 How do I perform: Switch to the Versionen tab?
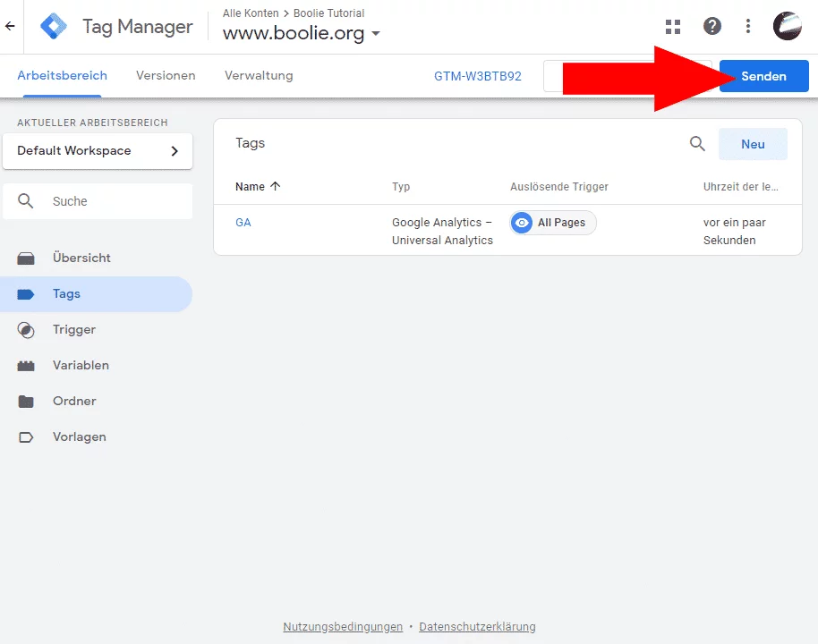tap(166, 76)
